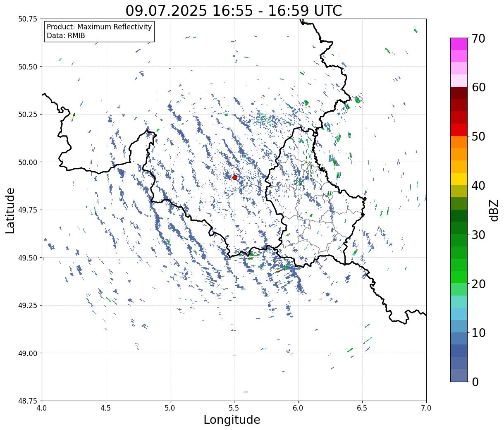Click the colorbar tick label 30

tap(478, 234)
